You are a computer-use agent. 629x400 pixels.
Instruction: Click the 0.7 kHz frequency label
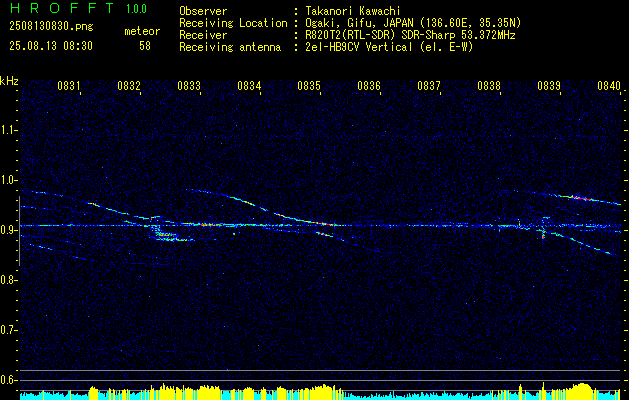click(7, 330)
